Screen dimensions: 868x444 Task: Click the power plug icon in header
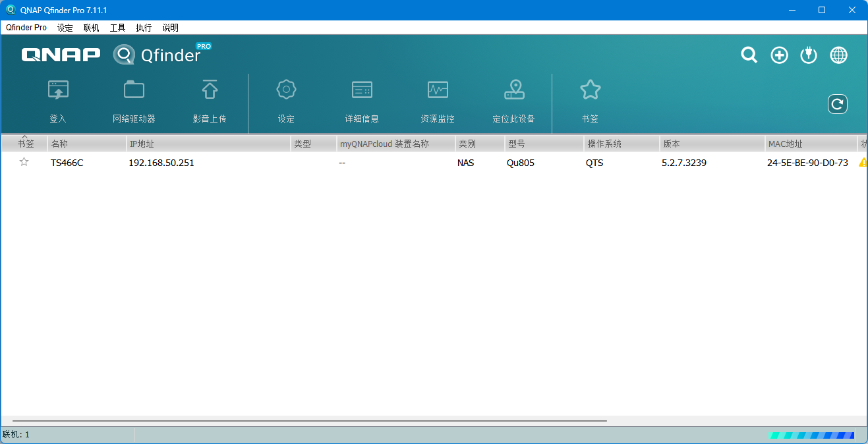(809, 55)
